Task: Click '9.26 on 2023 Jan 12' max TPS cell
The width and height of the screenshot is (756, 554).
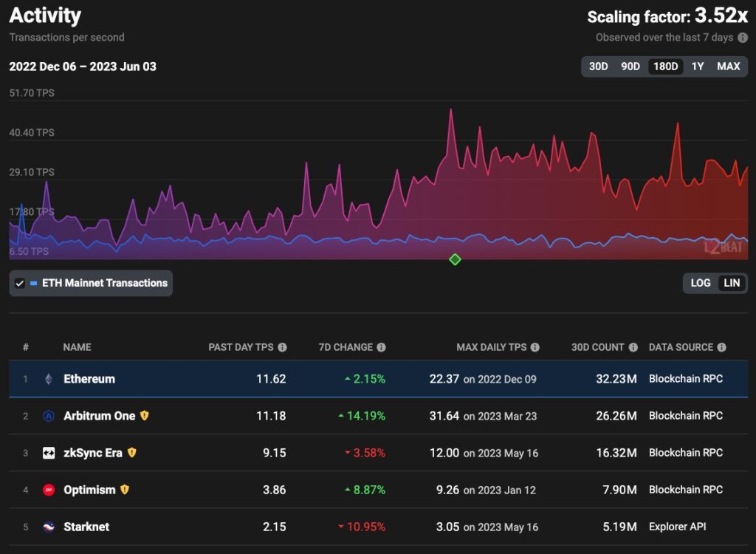Action: (x=486, y=490)
